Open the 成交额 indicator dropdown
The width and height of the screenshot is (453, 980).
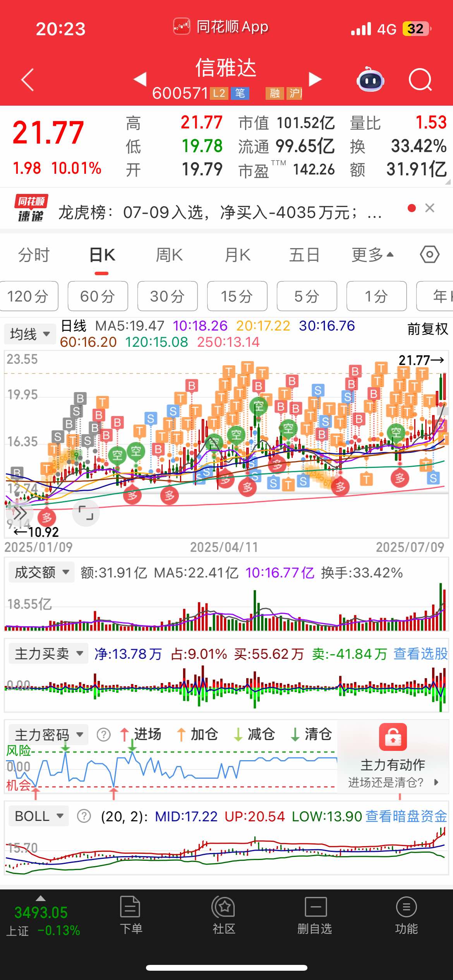click(x=41, y=572)
